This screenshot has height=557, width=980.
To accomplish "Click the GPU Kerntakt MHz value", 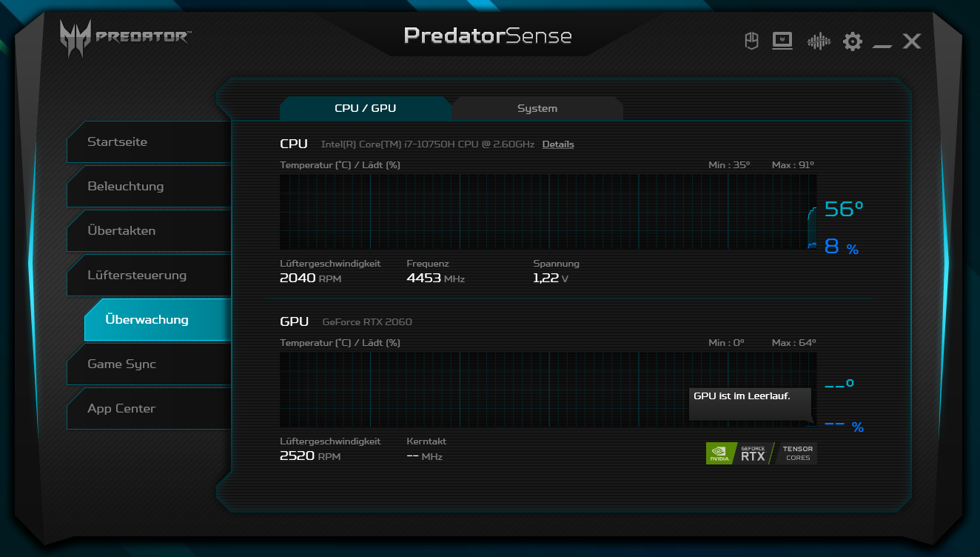I will click(x=425, y=456).
